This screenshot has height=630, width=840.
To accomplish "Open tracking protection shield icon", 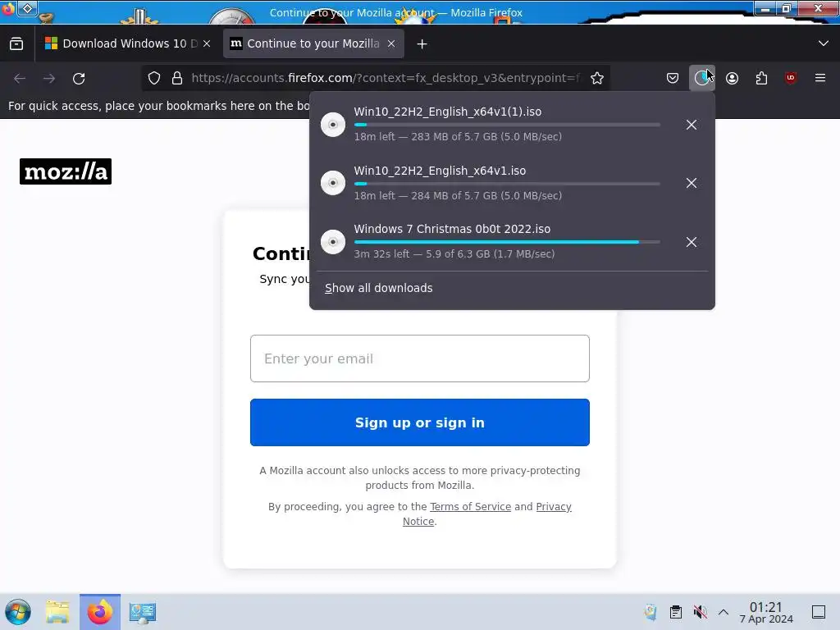I will coord(154,78).
